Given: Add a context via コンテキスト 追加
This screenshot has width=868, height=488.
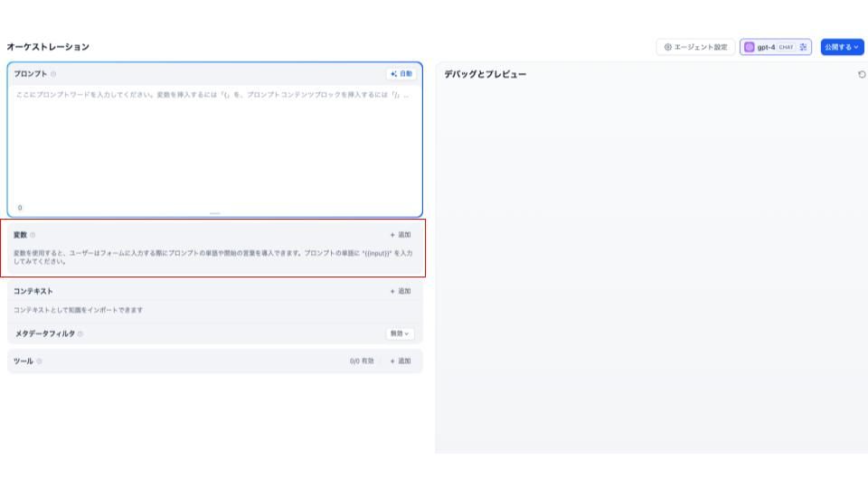Looking at the screenshot, I should 401,291.
